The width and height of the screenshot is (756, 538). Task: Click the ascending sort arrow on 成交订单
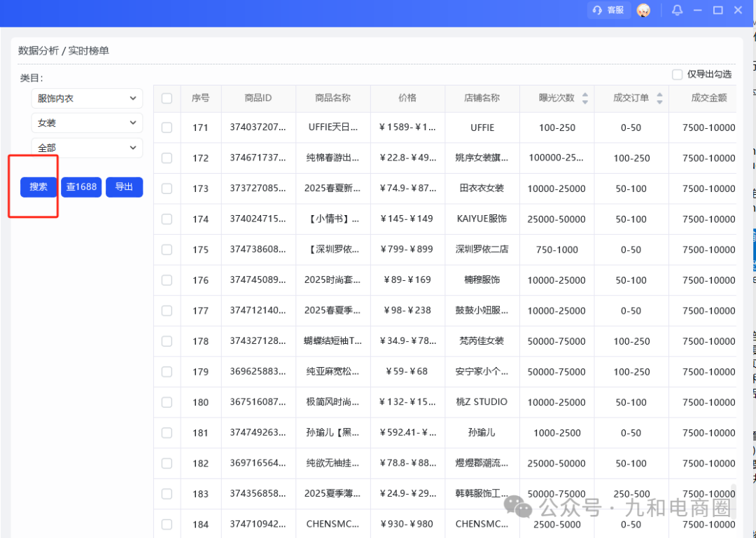coord(660,95)
